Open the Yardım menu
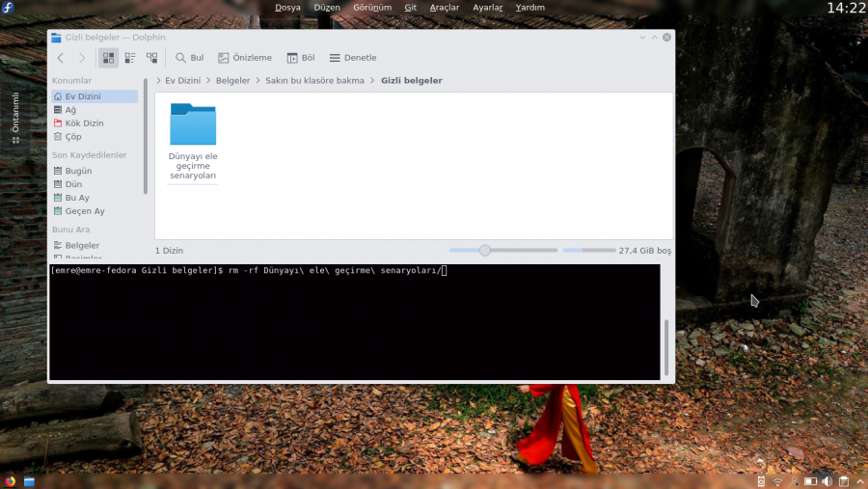Screen dimensions: 868x489 tap(529, 7)
